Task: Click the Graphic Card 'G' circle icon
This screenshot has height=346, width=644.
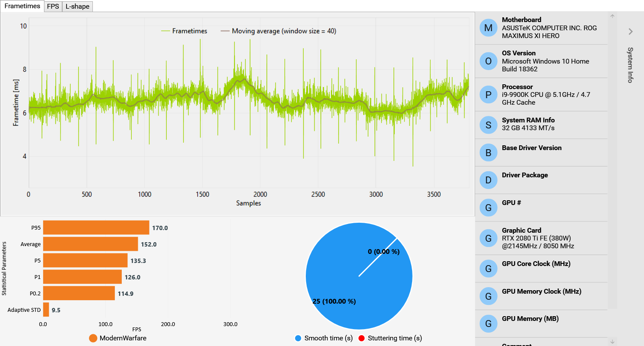Action: [489, 238]
